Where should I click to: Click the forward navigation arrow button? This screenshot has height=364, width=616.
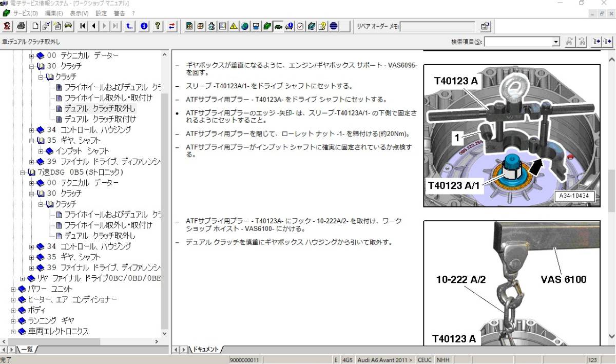click(x=103, y=26)
